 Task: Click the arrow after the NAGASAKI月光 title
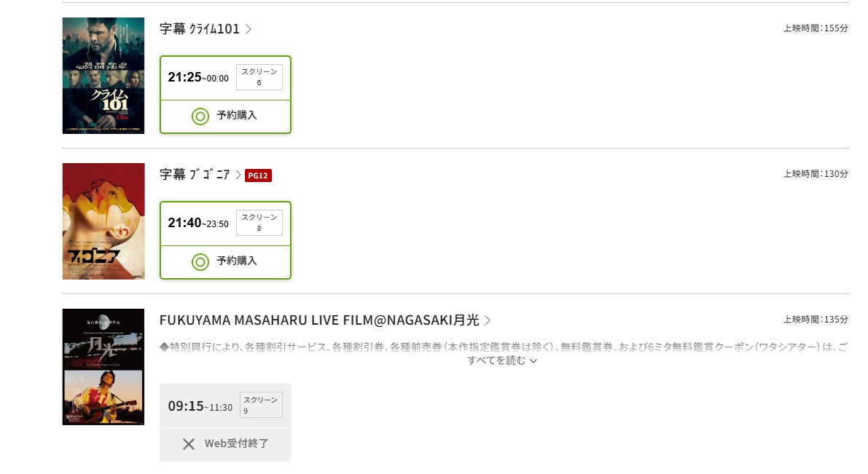coord(488,320)
